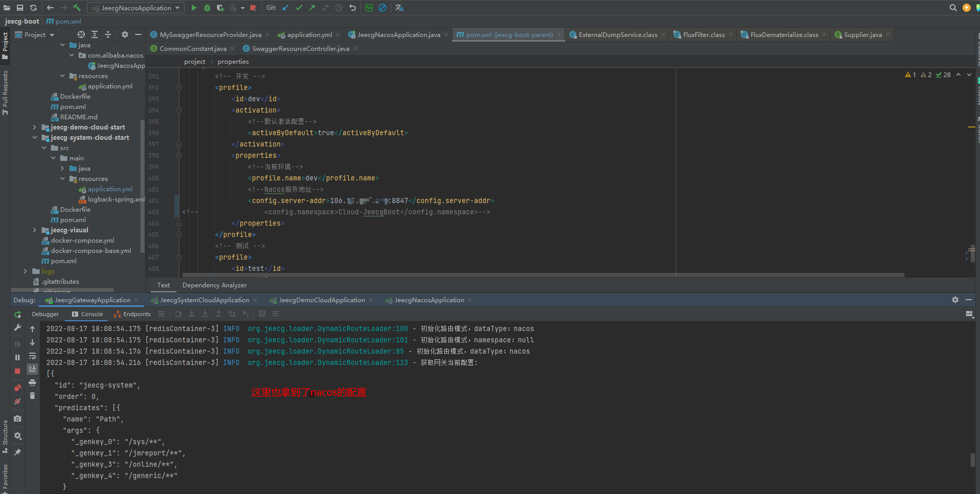Click Collapse All icon in Project panel
This screenshot has width=980, height=494.
tap(108, 34)
